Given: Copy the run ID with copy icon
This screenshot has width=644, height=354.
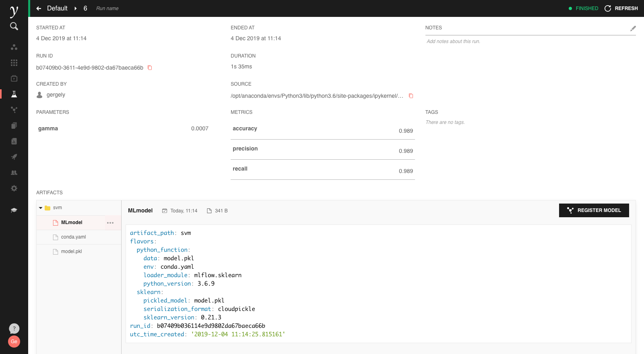Looking at the screenshot, I should [150, 68].
